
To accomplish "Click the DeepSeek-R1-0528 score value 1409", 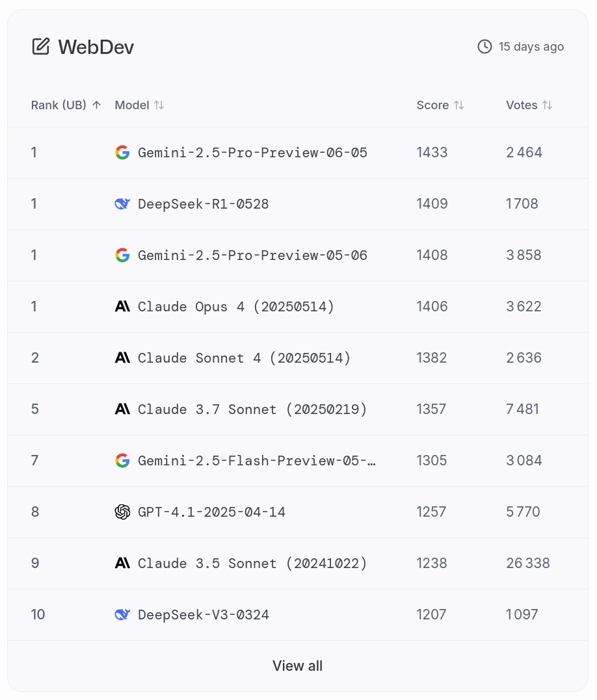I will click(x=432, y=204).
